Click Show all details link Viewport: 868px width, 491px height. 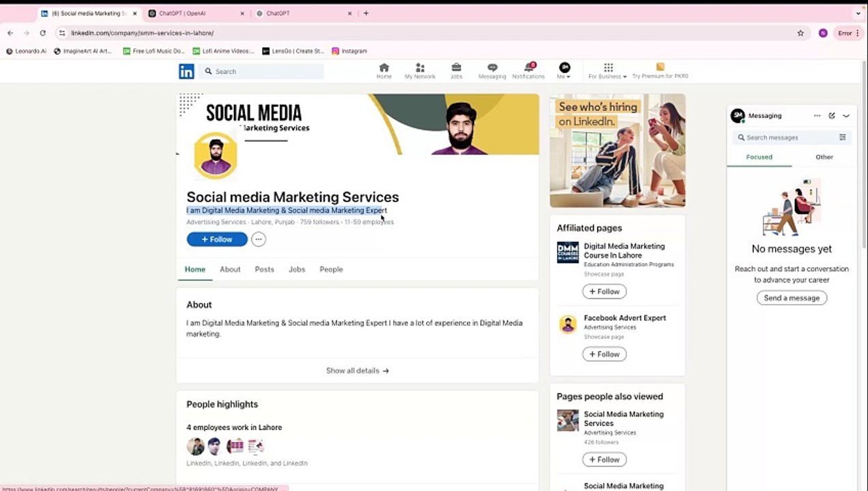pos(358,371)
